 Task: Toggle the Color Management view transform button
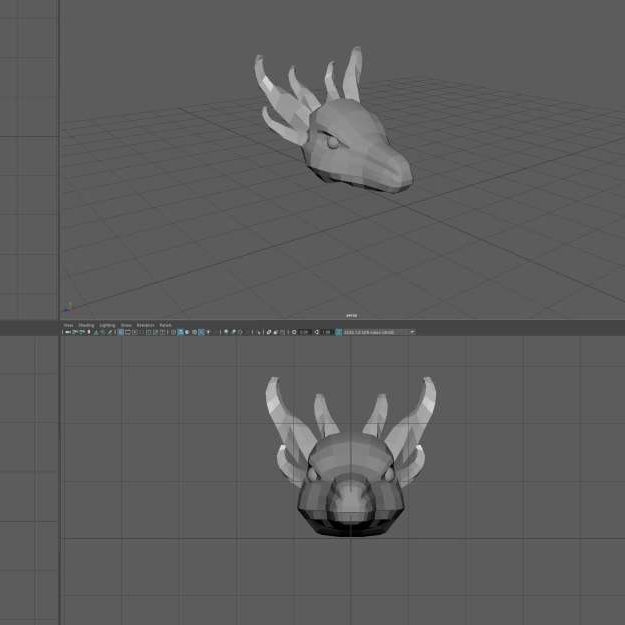point(338,332)
